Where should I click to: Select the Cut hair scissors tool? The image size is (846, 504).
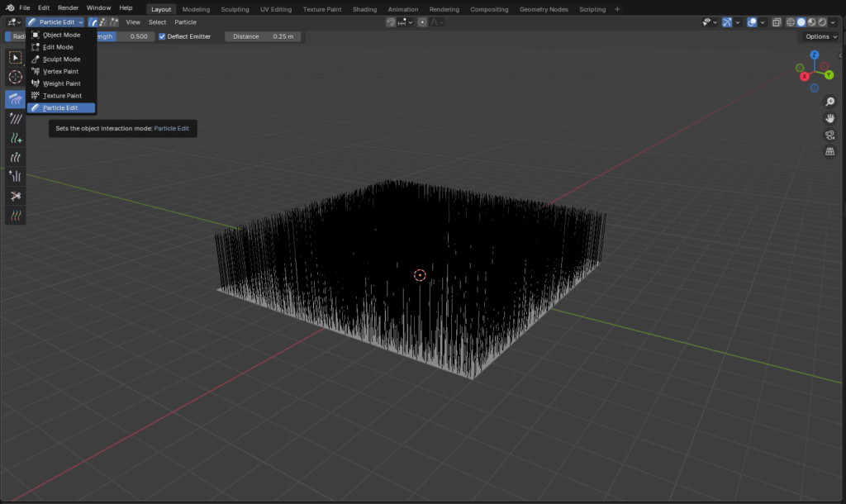[x=15, y=196]
